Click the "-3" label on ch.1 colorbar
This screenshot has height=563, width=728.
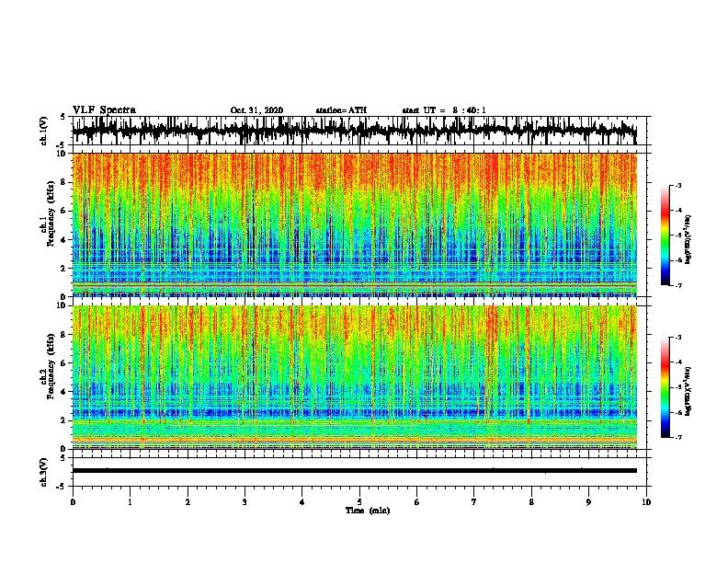click(678, 186)
